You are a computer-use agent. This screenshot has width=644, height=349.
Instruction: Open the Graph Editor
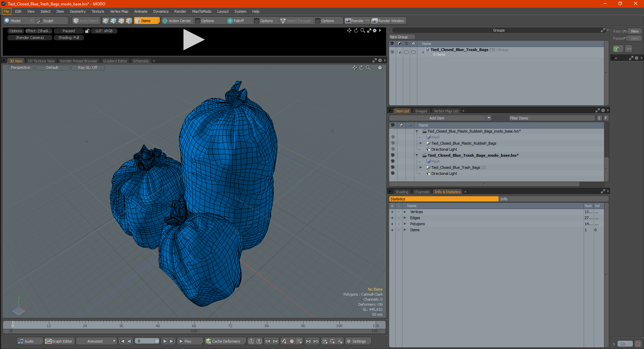click(x=59, y=341)
